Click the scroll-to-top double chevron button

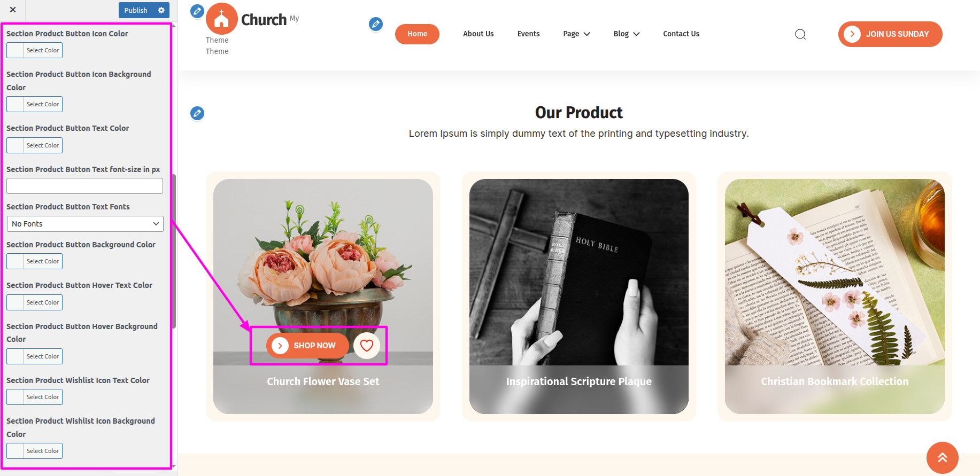pyautogui.click(x=943, y=458)
